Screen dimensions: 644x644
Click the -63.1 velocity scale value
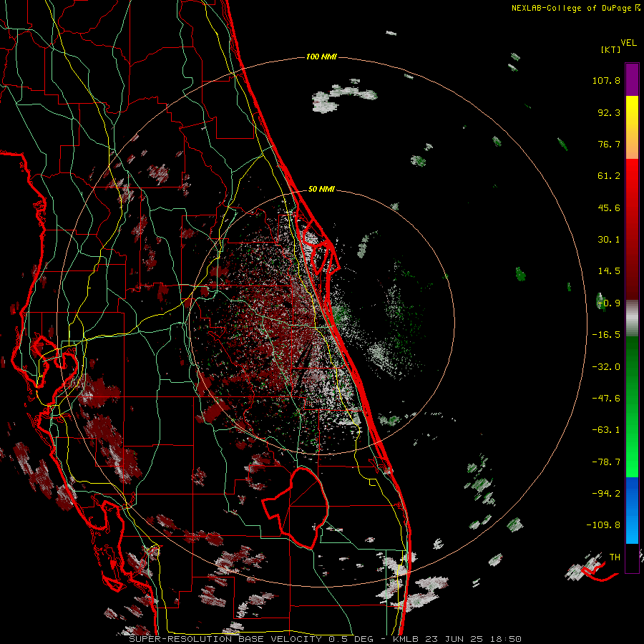(x=606, y=430)
